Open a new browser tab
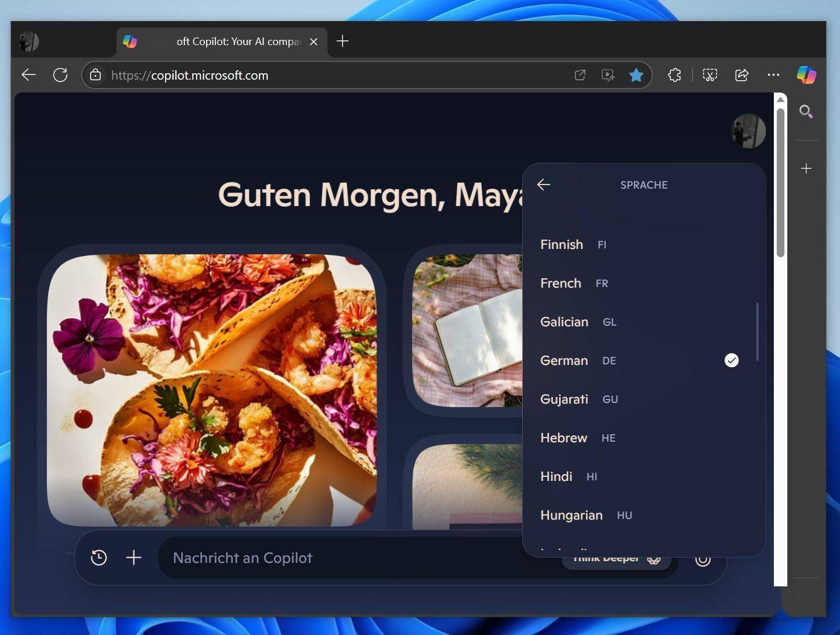 point(342,41)
